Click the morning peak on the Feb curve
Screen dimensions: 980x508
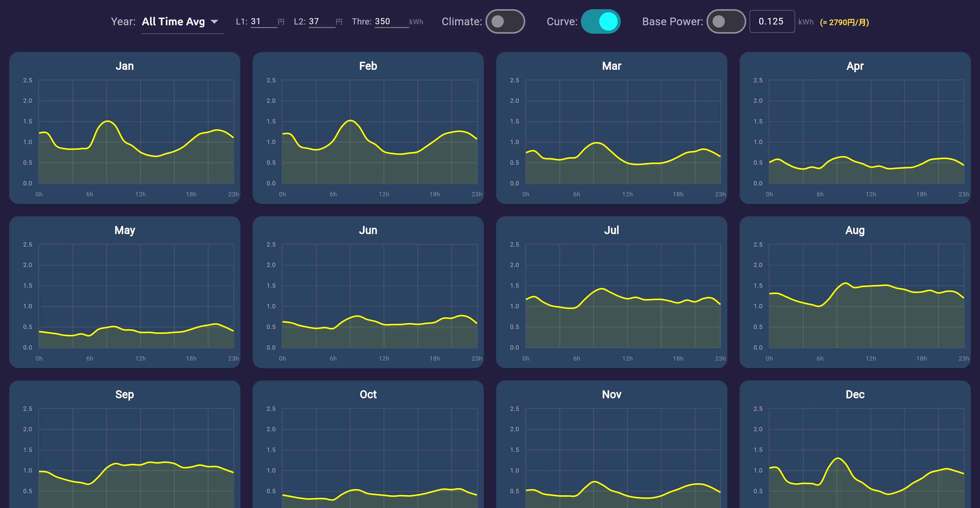click(350, 121)
